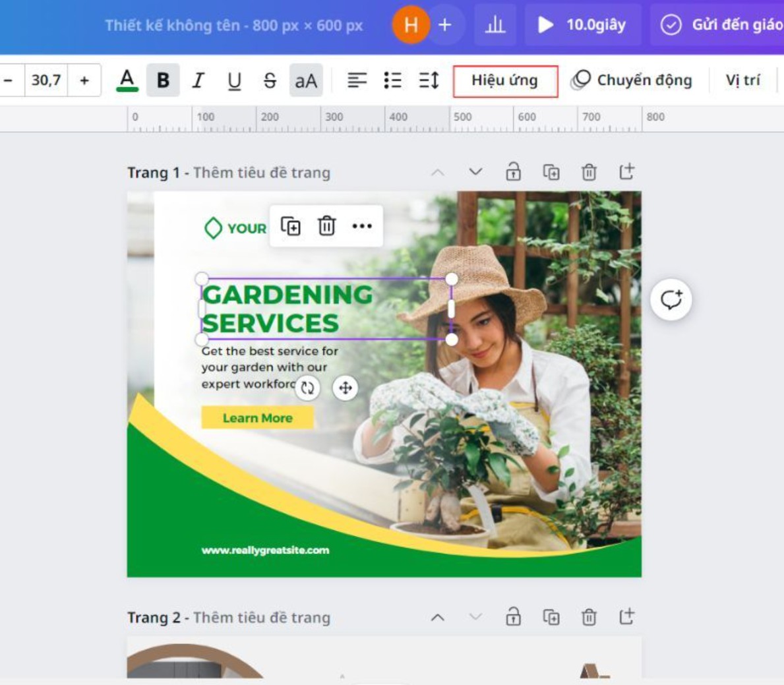This screenshot has width=784, height=685.
Task: Move Trang 2 up with chevron
Action: tap(438, 617)
